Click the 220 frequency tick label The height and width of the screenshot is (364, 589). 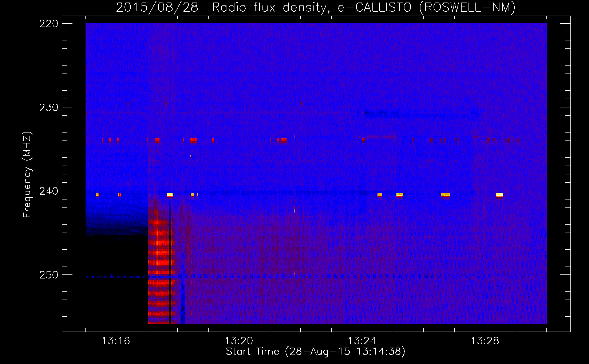pos(48,24)
